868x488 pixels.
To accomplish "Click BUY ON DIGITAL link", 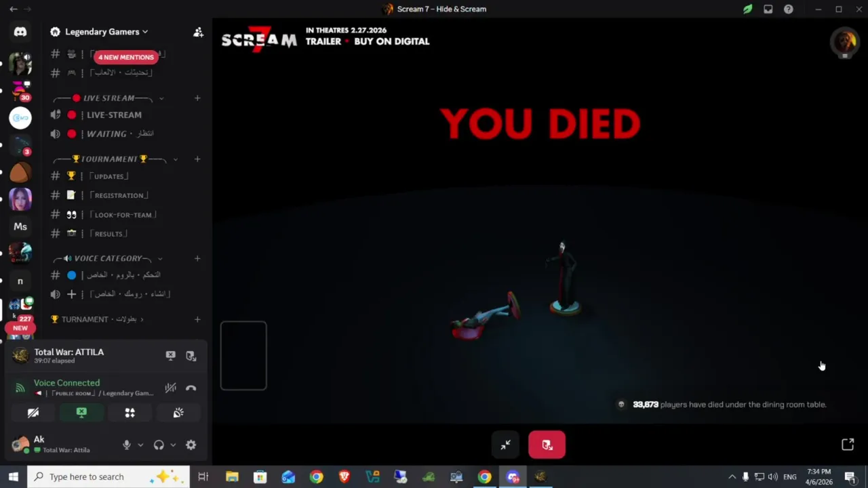I will coord(391,41).
